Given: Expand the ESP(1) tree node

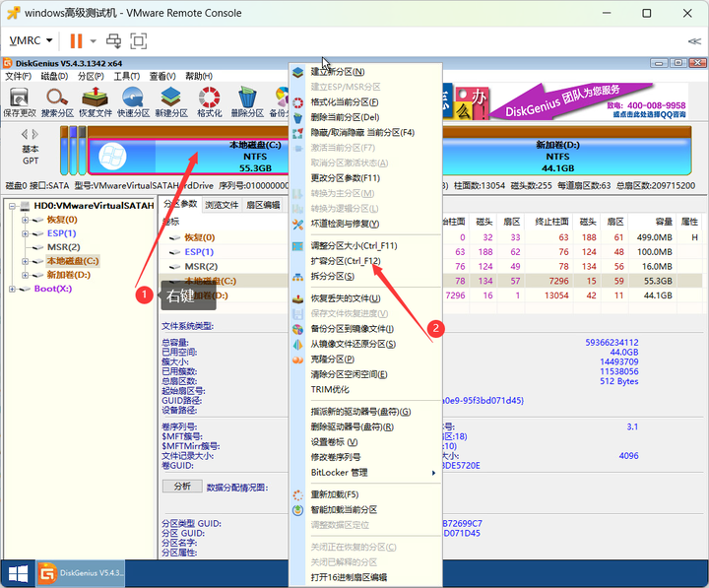Looking at the screenshot, I should pos(26,233).
